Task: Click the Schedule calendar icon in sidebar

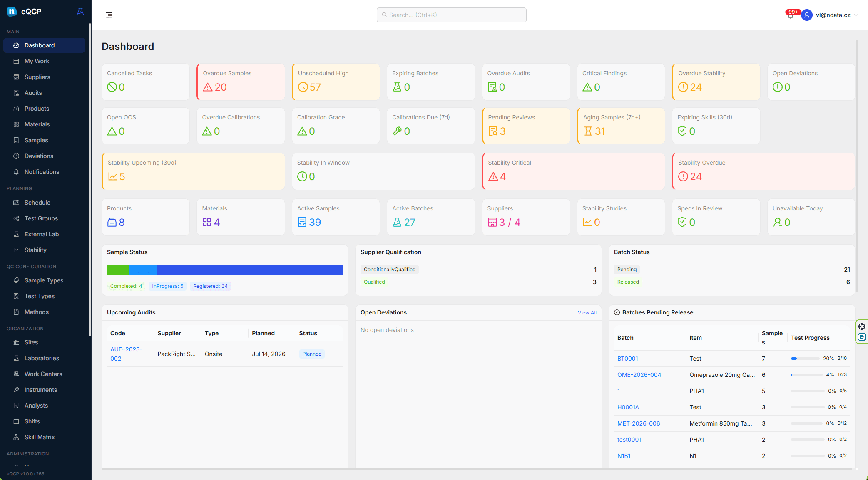Action: tap(16, 203)
